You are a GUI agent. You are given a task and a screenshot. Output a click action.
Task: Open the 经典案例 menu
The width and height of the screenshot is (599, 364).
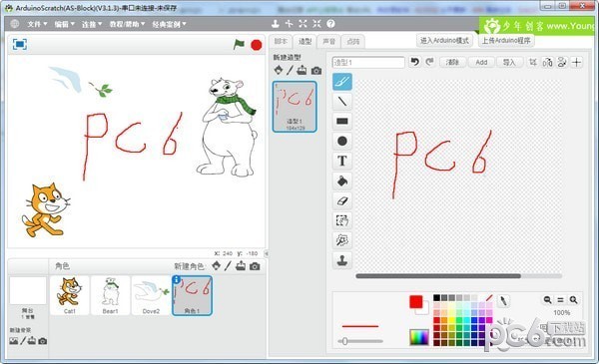point(169,24)
